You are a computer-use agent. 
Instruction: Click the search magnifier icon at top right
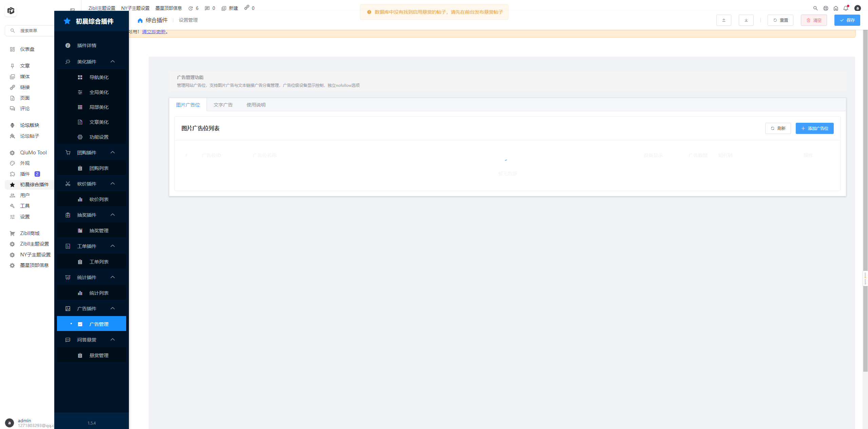tap(815, 8)
